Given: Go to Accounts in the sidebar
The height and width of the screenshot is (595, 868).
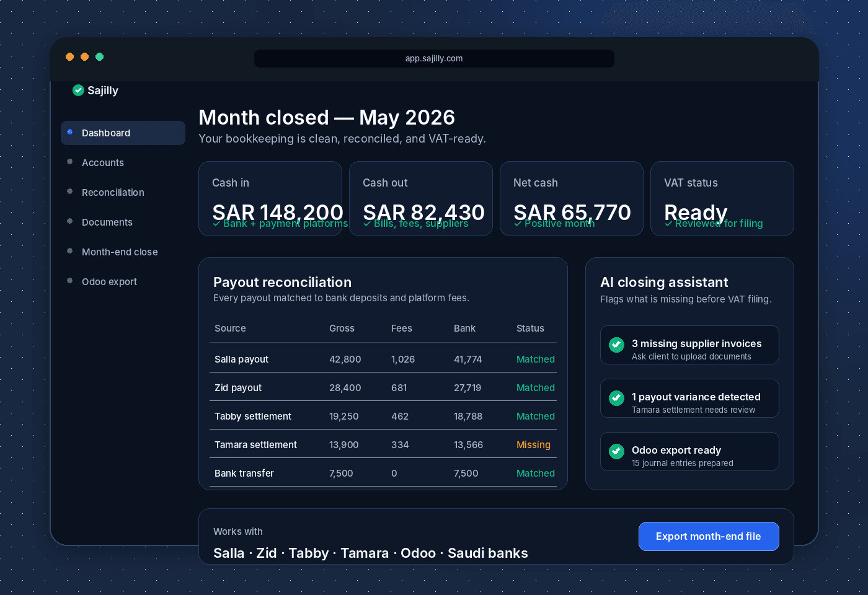Looking at the screenshot, I should point(123,162).
